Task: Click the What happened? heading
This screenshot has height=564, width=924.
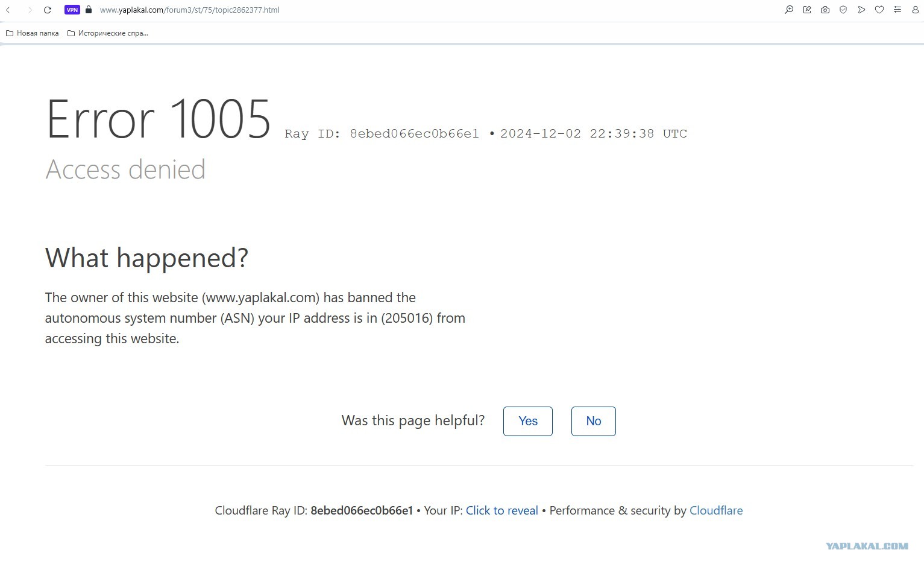Action: 146,258
